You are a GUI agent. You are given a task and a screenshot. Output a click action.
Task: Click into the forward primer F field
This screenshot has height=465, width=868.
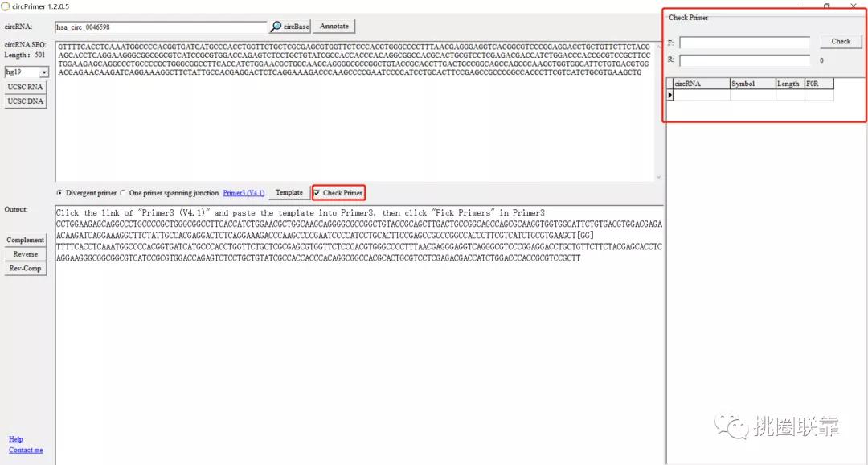pos(744,43)
